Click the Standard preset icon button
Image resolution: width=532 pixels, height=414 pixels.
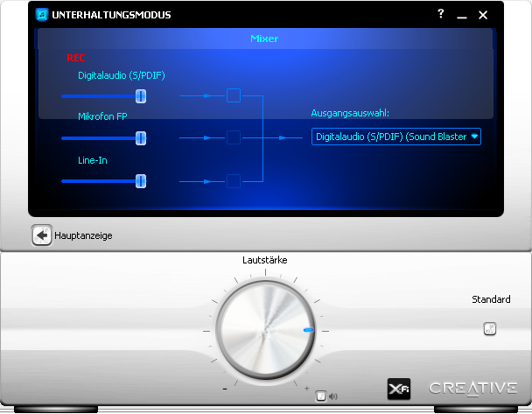490,328
